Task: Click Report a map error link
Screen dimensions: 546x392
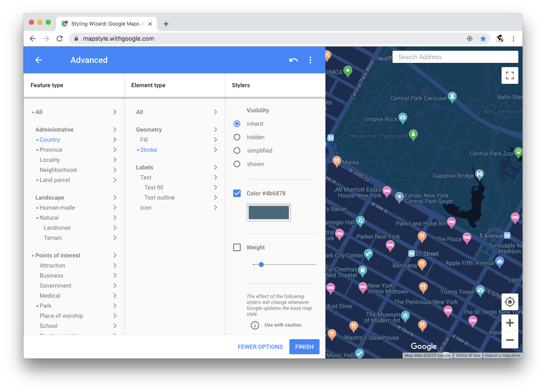Action: (x=502, y=356)
